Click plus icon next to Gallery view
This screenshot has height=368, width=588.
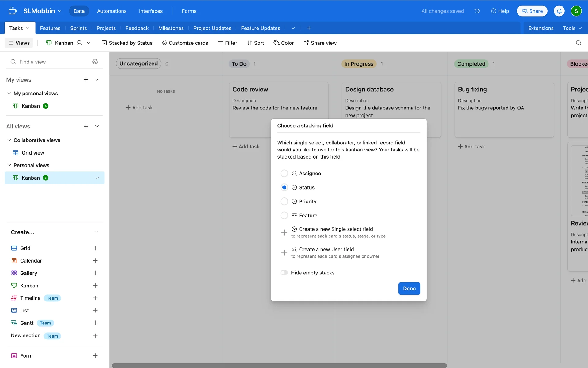coord(95,273)
